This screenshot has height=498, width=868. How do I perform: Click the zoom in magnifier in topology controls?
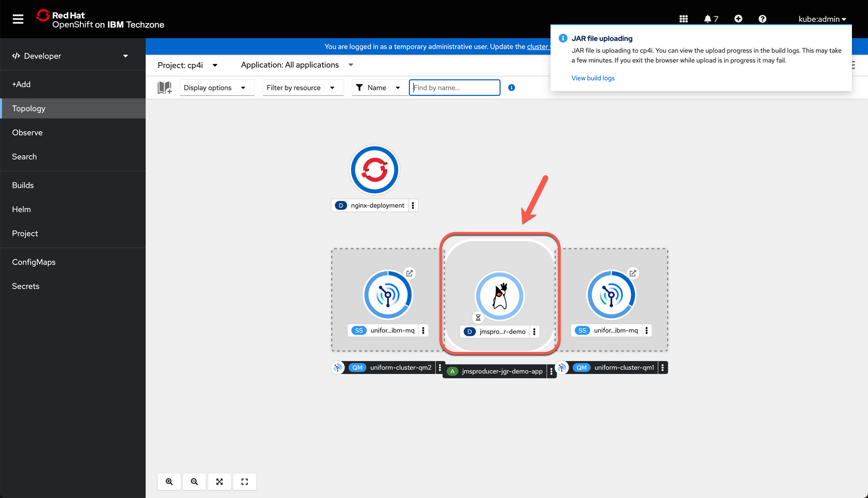(169, 481)
